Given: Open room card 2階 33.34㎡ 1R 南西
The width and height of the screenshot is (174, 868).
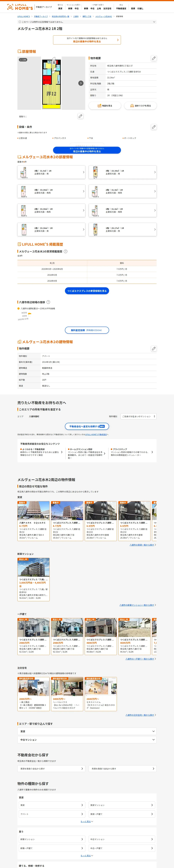Looking at the screenshot, I should click(x=51, y=210).
